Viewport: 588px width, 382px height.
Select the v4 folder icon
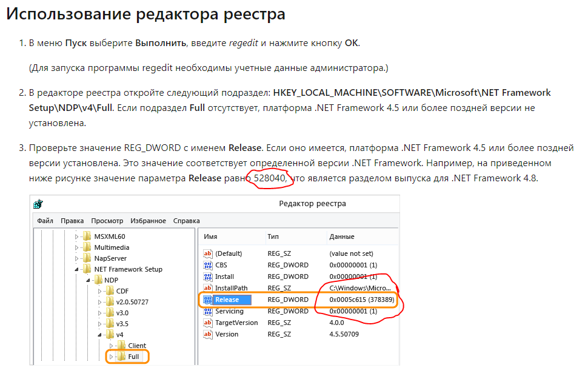coord(110,334)
